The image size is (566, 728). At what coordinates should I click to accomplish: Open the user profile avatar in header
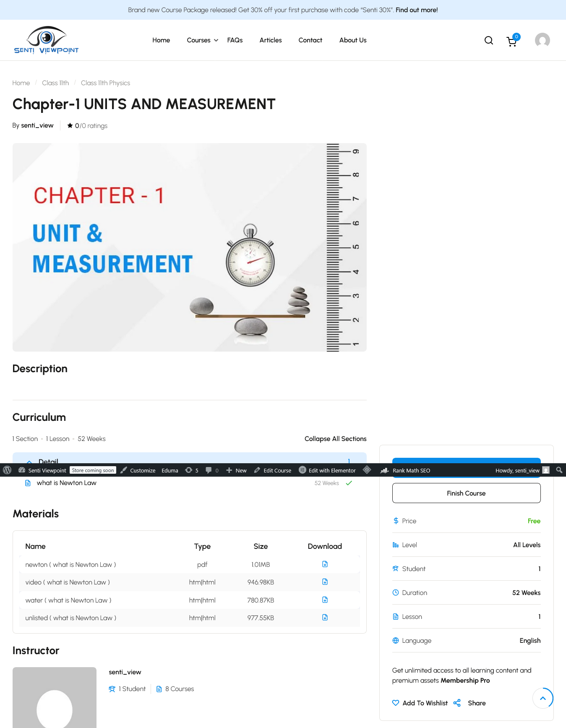[x=543, y=40]
